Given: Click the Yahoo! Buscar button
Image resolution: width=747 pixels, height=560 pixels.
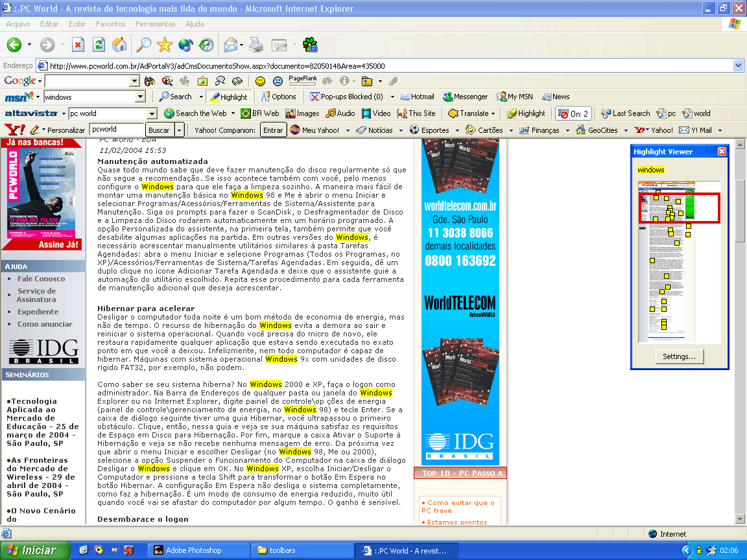Looking at the screenshot, I should pyautogui.click(x=159, y=130).
